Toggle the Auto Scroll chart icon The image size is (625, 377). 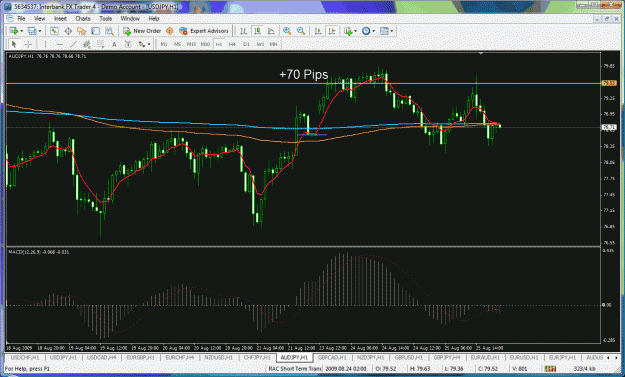pyautogui.click(x=318, y=31)
